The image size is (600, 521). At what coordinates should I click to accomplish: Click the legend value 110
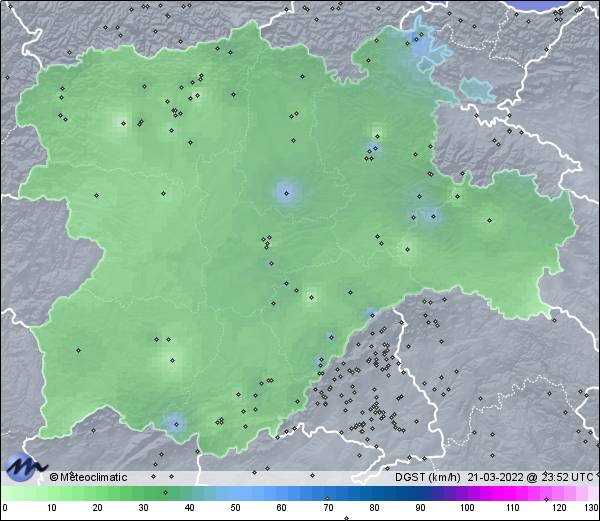pos(513,508)
